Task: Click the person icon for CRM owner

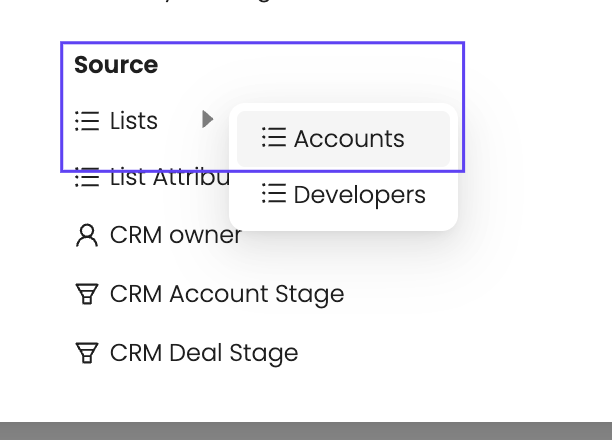Action: tap(87, 235)
